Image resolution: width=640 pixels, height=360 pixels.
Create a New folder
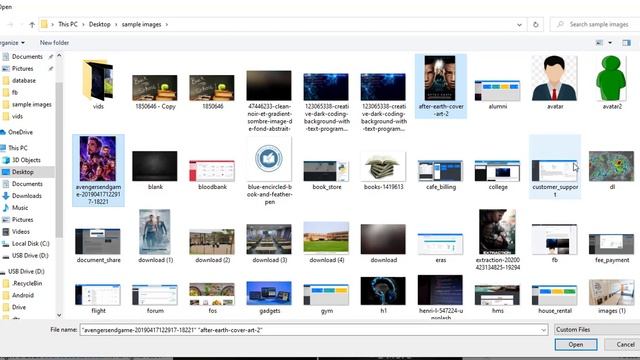(54, 42)
